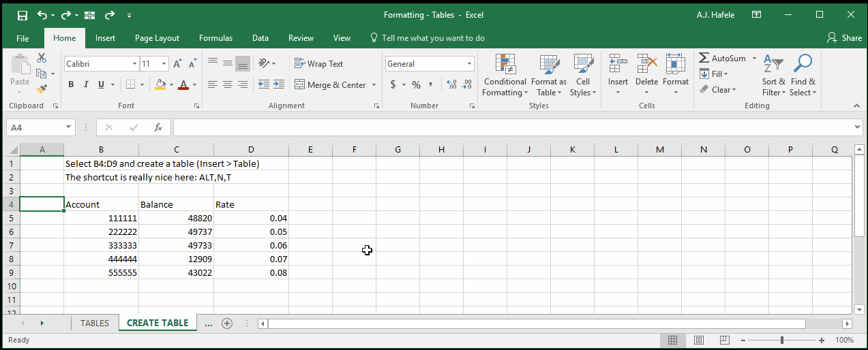Add a new sheet with plus icon
868x350 pixels.
tap(227, 323)
